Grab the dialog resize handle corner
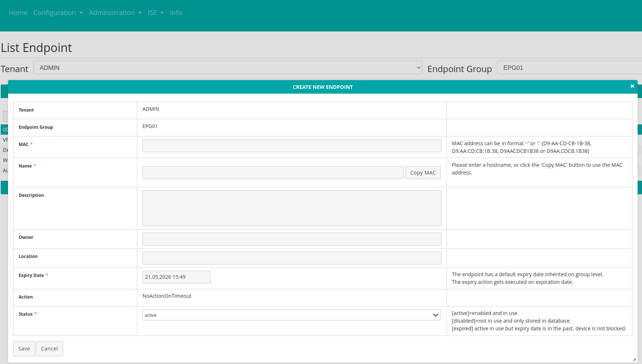 click(634, 360)
